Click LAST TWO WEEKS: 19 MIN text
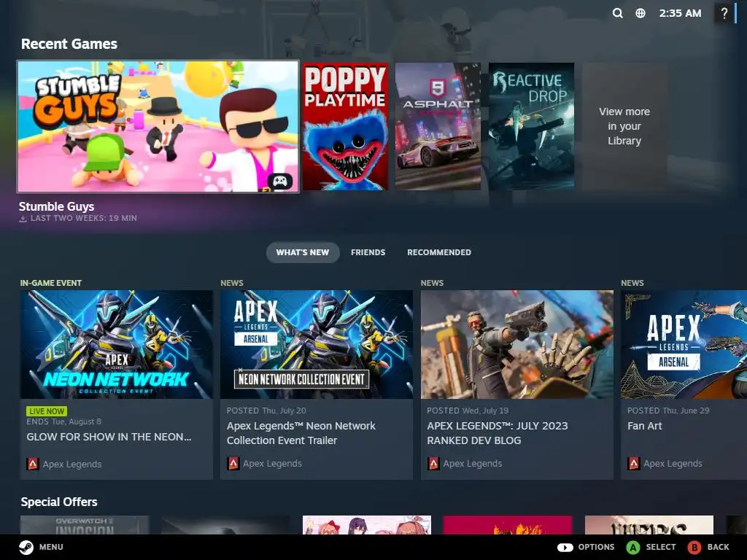The height and width of the screenshot is (560, 747). (x=83, y=218)
